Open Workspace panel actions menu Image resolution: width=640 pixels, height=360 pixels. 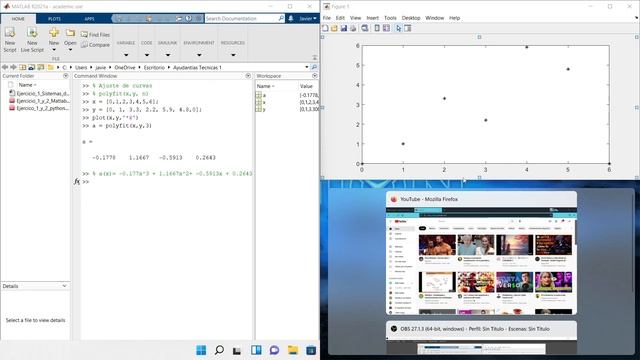point(314,76)
